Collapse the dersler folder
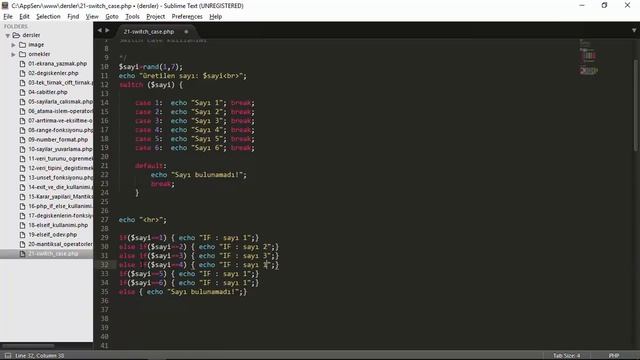The image size is (640, 360). click(x=7, y=36)
